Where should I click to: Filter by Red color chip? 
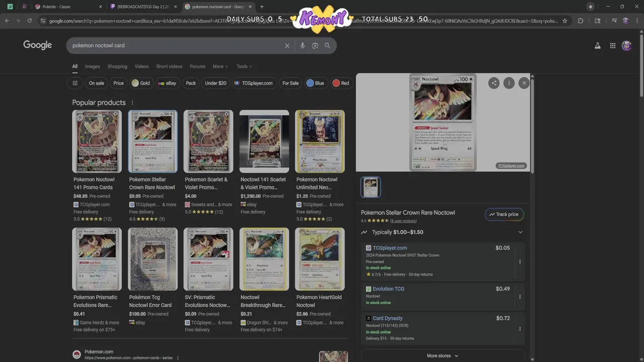[341, 83]
